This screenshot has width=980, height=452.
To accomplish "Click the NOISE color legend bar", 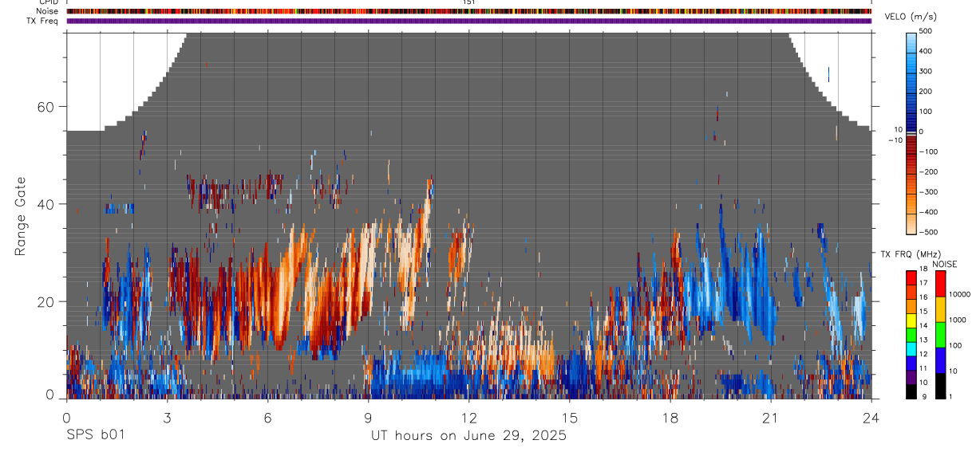I will pyautogui.click(x=941, y=334).
